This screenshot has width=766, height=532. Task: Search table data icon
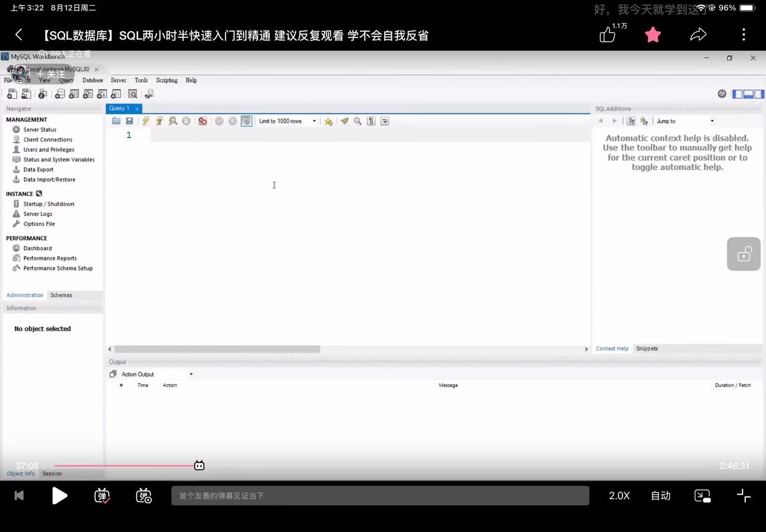(133, 94)
